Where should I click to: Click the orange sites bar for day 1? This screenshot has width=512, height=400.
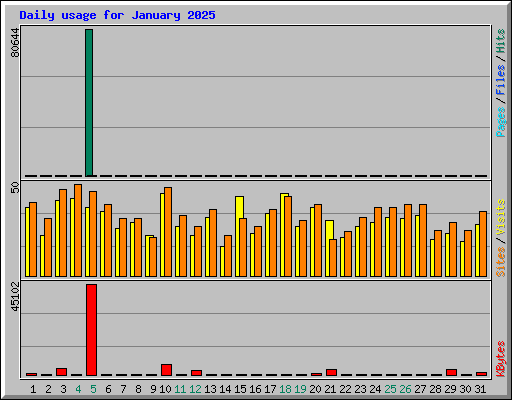click(x=33, y=239)
